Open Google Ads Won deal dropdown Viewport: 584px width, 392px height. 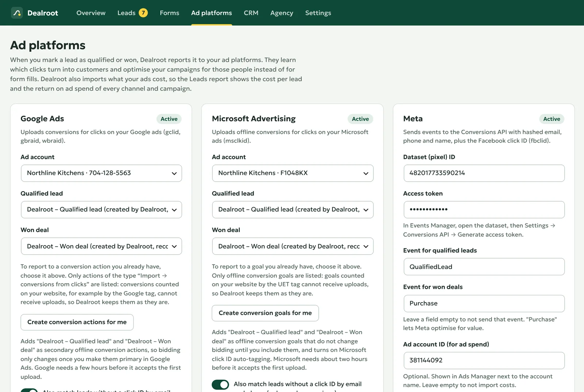[x=101, y=246]
